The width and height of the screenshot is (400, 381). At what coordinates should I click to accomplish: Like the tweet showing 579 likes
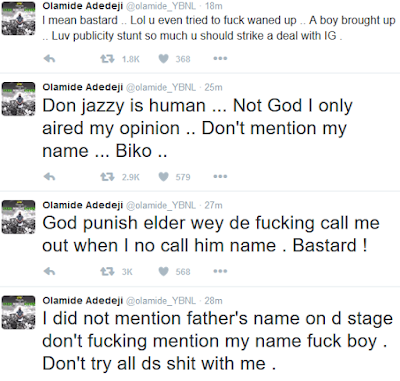click(163, 177)
